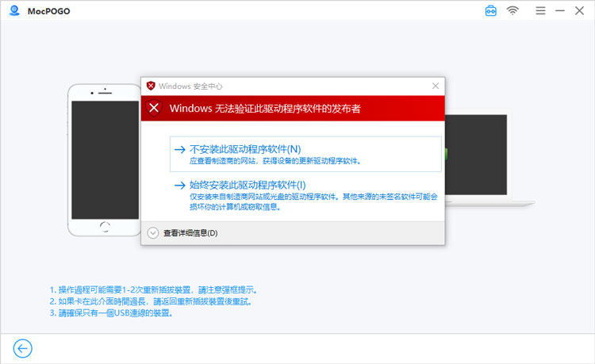The image size is (595, 364).
Task: Click the laptop illustration behind the dialog
Action: tap(484, 159)
